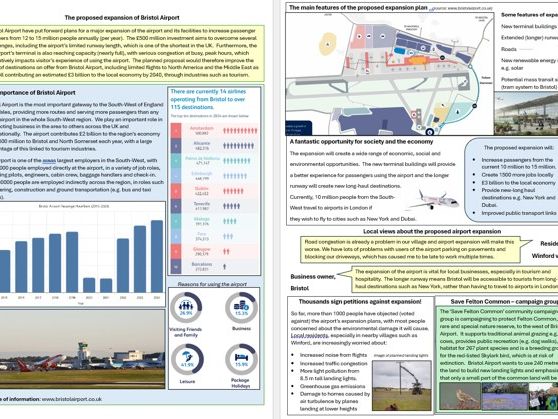
Task: Click the 'Business owner, Bristol' label
Action: pos(313,282)
